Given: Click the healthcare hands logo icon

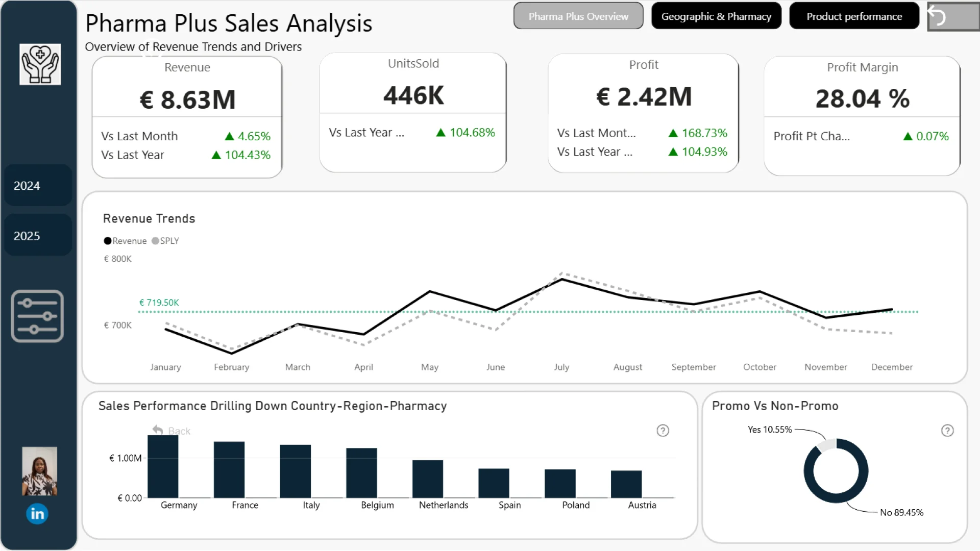Looking at the screenshot, I should 40,64.
